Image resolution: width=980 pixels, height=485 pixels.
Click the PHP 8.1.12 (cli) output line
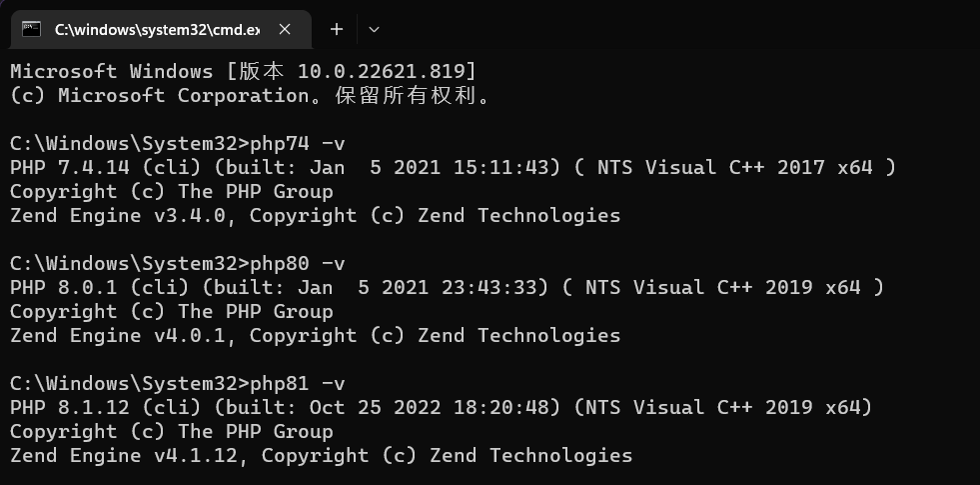click(x=442, y=408)
